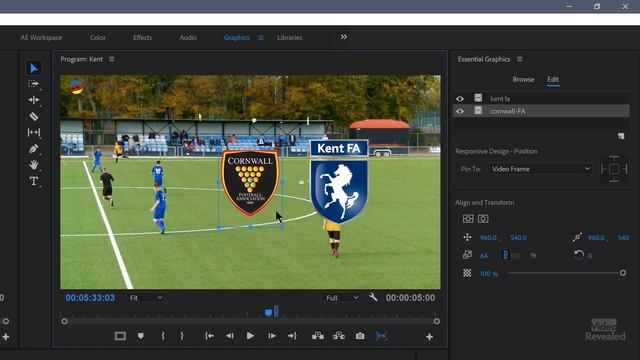Open Button Editor plus icon
This screenshot has width=640, height=360.
click(429, 337)
